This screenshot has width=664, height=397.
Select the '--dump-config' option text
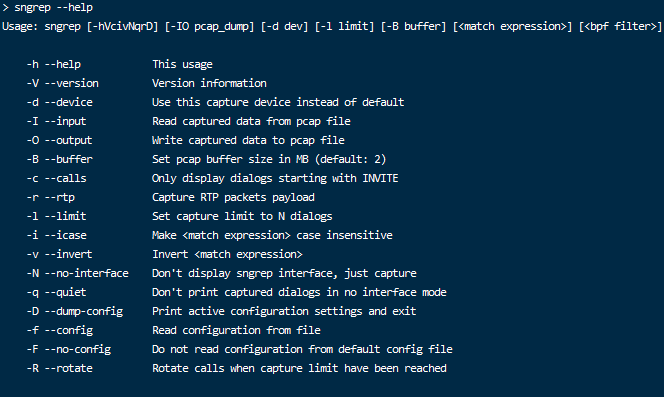click(x=84, y=311)
